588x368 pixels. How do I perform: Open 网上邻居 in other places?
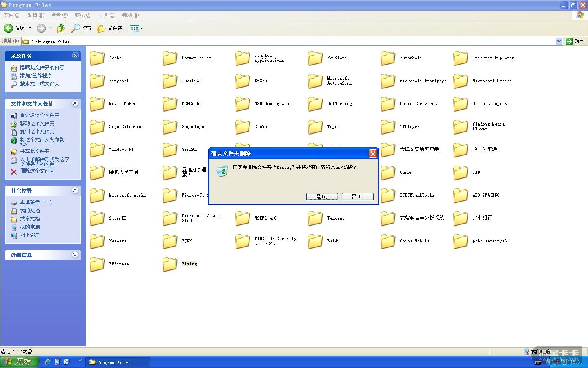(30, 235)
